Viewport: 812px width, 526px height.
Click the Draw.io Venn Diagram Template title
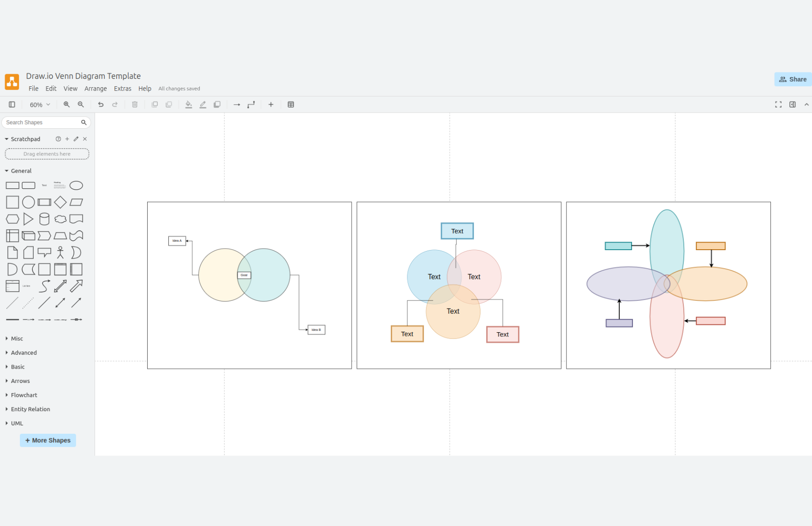point(84,76)
